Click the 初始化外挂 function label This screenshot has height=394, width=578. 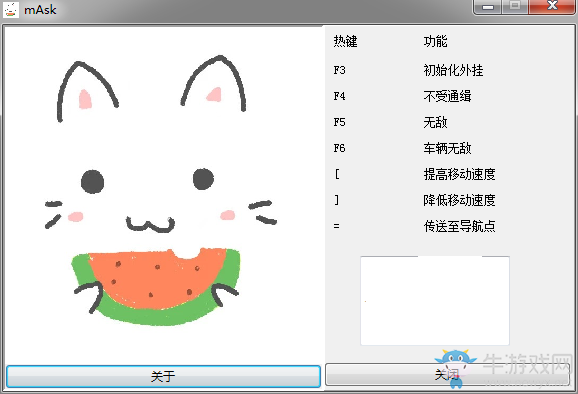click(453, 70)
